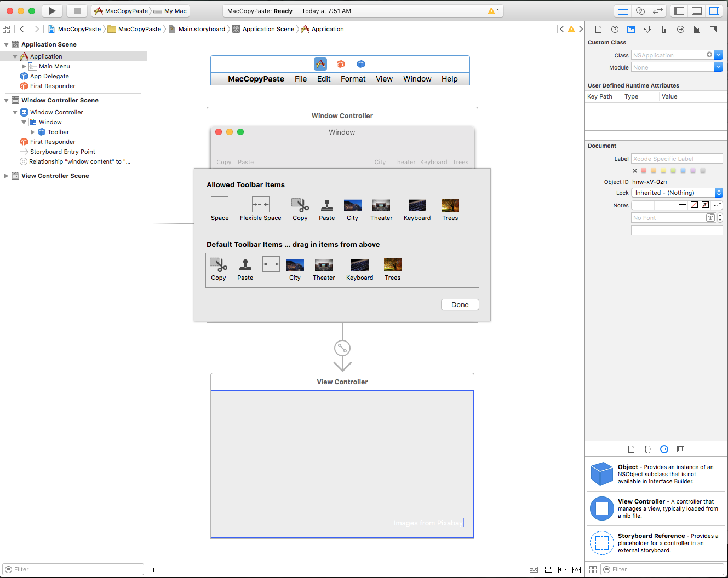The image size is (728, 578).
Task: Open the assistant editor with the overlapping circles icon
Action: point(640,11)
